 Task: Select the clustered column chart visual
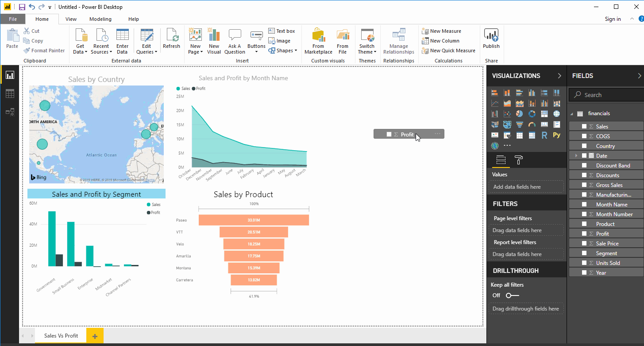[x=532, y=93]
